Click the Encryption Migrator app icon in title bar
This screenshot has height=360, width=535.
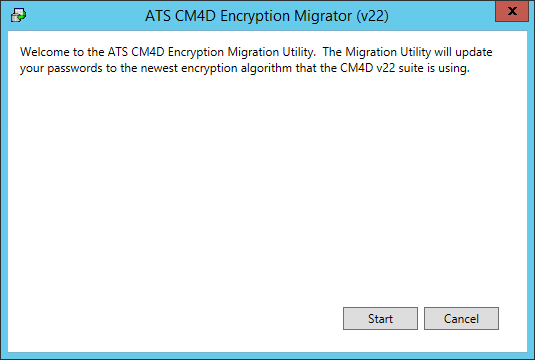pos(18,15)
